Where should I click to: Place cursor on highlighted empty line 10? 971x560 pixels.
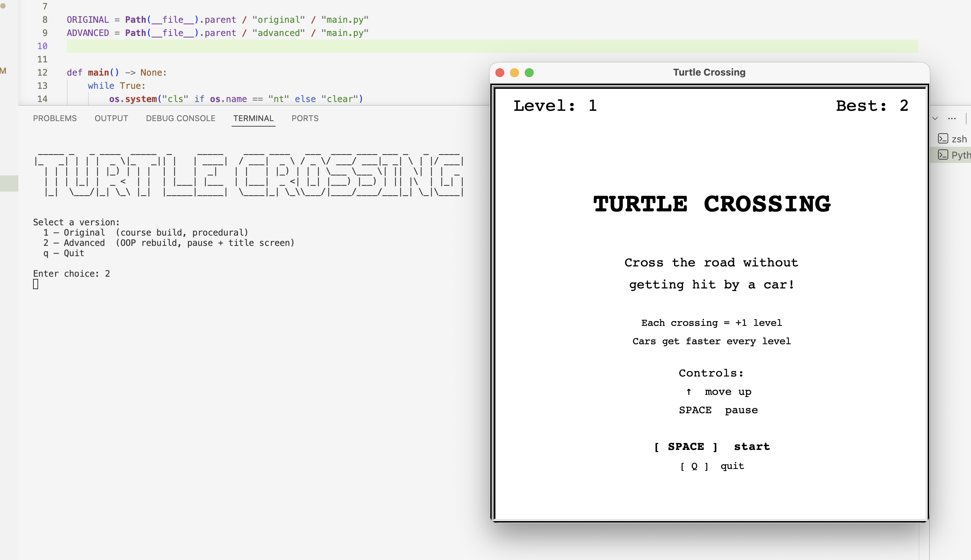click(492, 46)
